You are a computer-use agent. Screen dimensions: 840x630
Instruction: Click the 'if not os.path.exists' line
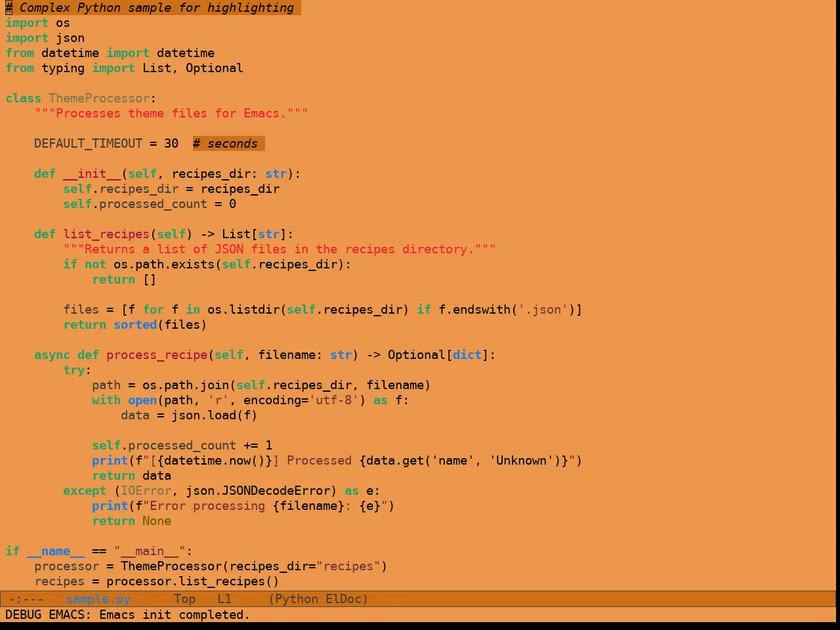point(207,264)
